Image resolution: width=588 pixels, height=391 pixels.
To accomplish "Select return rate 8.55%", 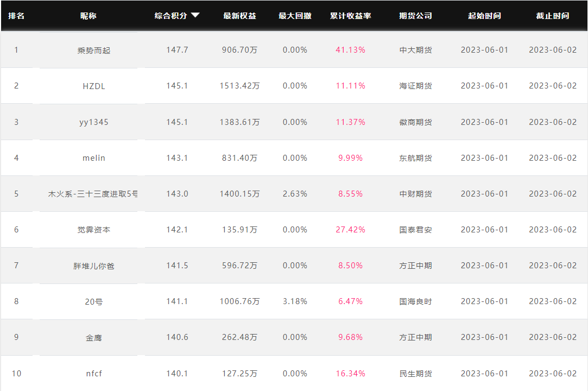I will 350,194.
